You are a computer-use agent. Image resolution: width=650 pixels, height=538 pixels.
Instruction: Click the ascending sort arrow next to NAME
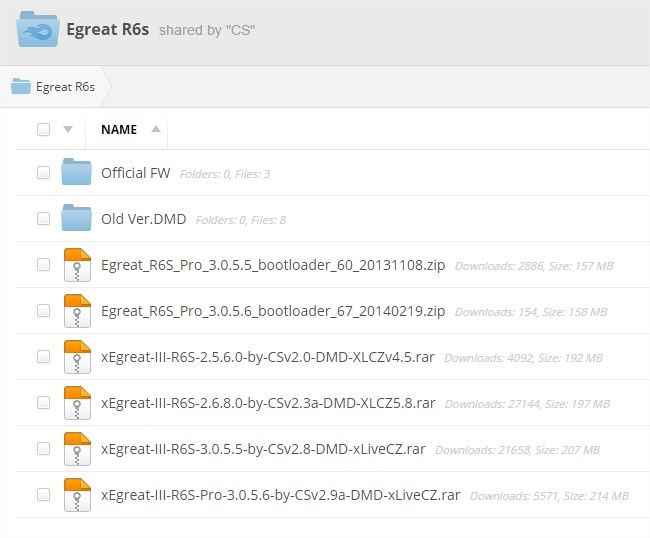click(156, 129)
